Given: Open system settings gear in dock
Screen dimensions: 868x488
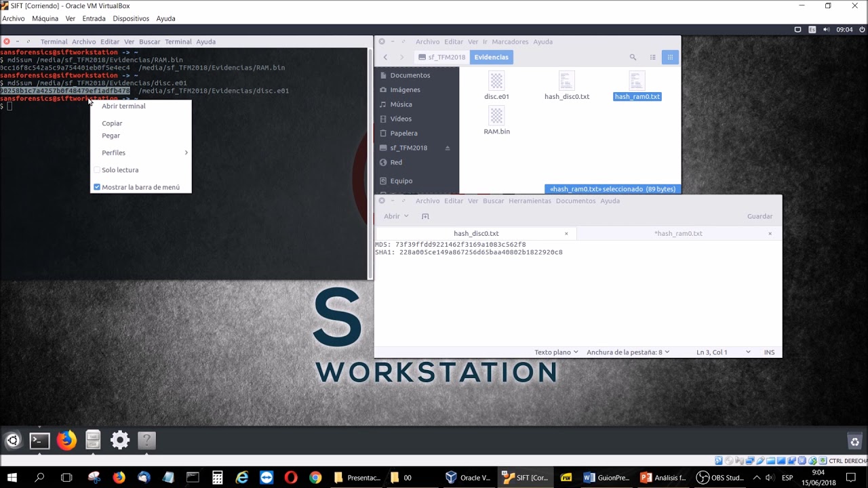Looking at the screenshot, I should coord(120,441).
